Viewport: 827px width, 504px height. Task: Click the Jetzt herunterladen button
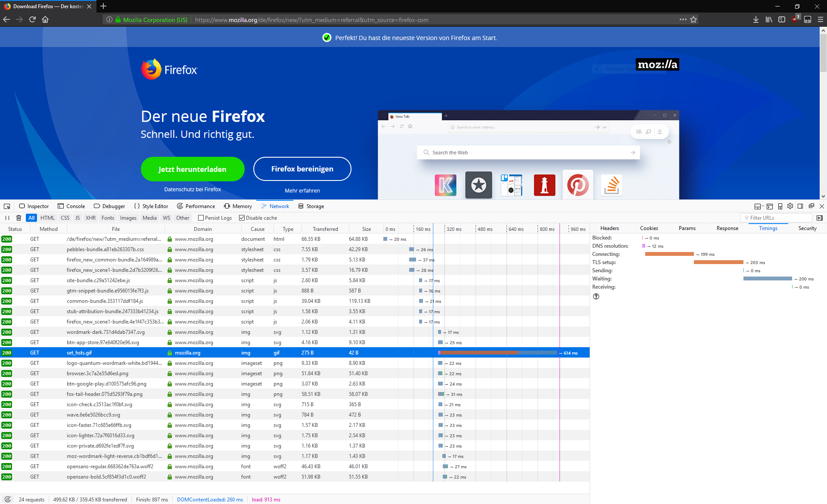[193, 169]
